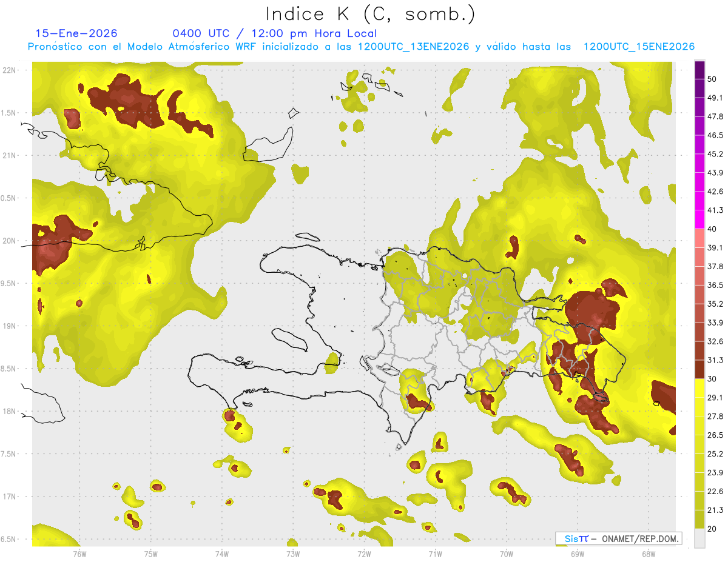Click the "32.6" value on the color scale
Image resolution: width=728 pixels, height=562 pixels.
[715, 341]
